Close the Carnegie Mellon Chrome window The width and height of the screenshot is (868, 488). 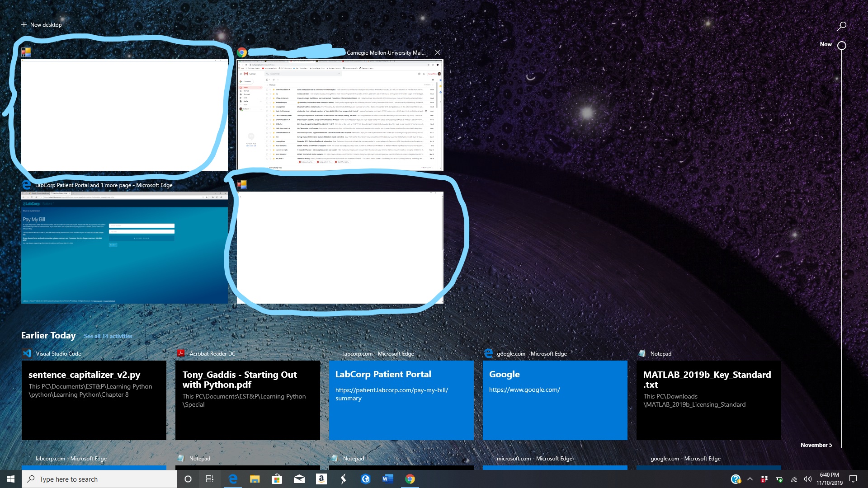point(437,52)
